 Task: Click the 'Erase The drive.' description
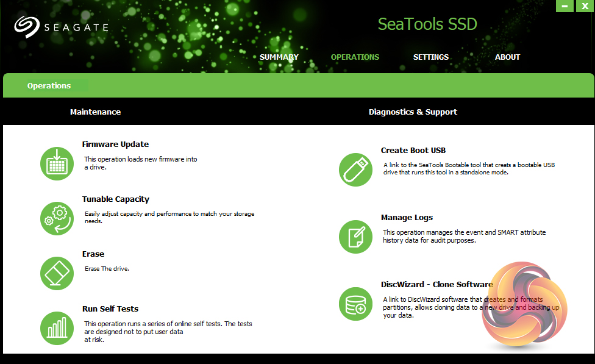pyautogui.click(x=107, y=269)
